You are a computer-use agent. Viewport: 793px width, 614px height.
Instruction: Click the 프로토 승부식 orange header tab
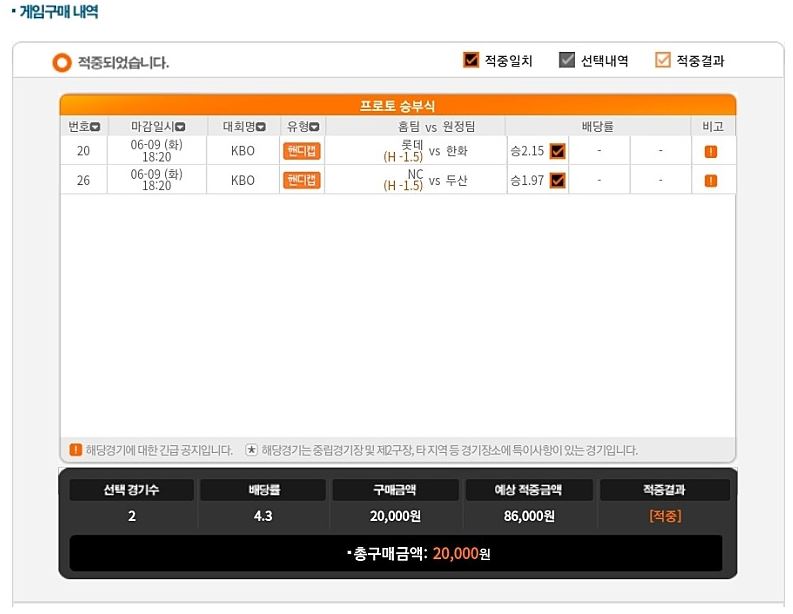[398, 105]
